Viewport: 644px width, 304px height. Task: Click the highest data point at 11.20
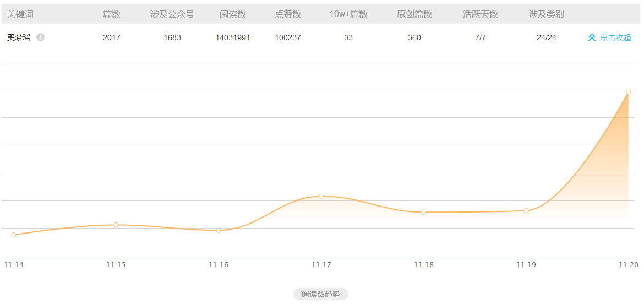628,92
